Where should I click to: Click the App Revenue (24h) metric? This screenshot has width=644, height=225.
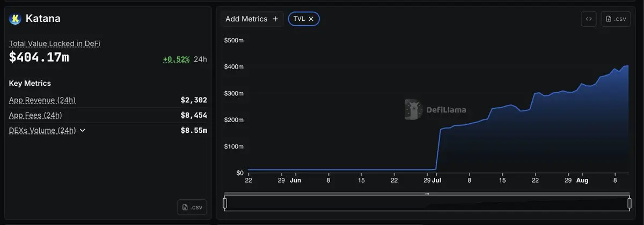tap(42, 100)
